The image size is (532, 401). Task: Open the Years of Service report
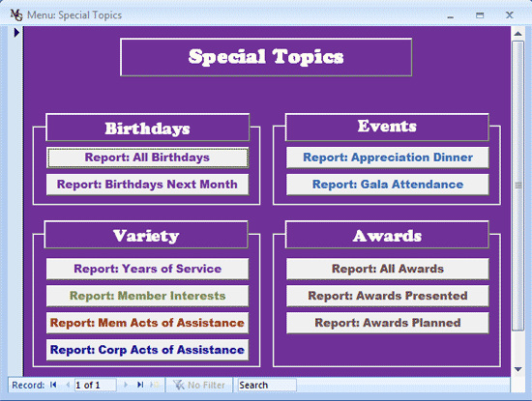click(147, 269)
